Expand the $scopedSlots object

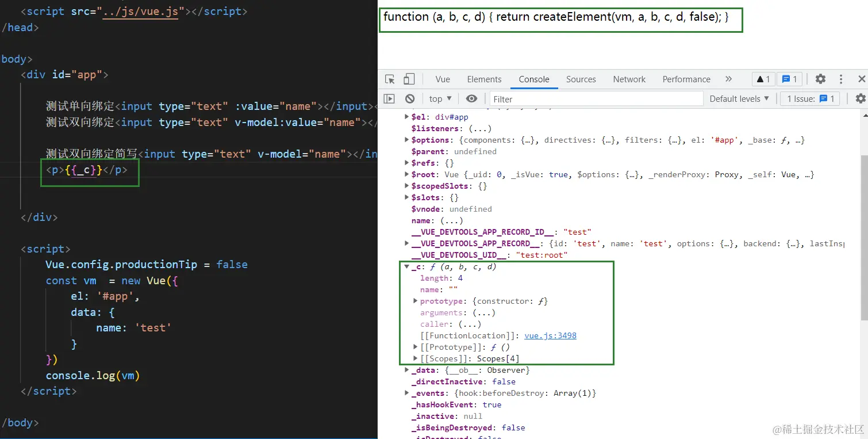click(x=407, y=186)
